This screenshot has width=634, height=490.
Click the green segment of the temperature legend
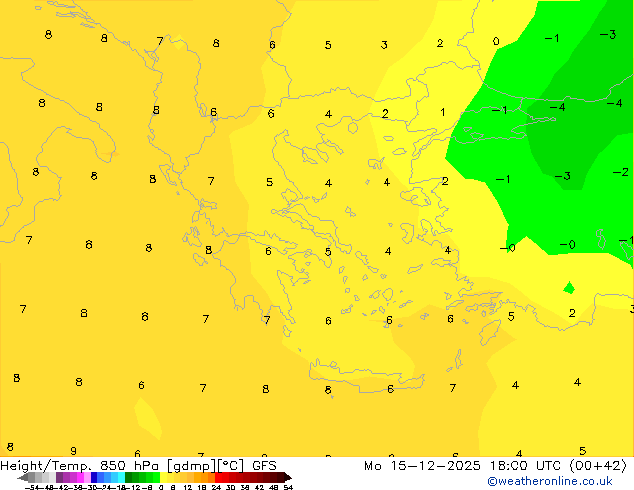coord(142,477)
